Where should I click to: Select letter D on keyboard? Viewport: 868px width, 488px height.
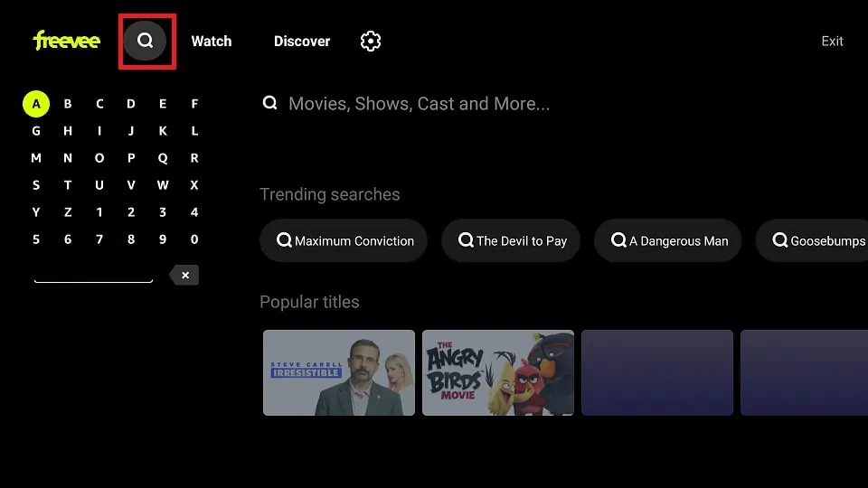click(131, 103)
